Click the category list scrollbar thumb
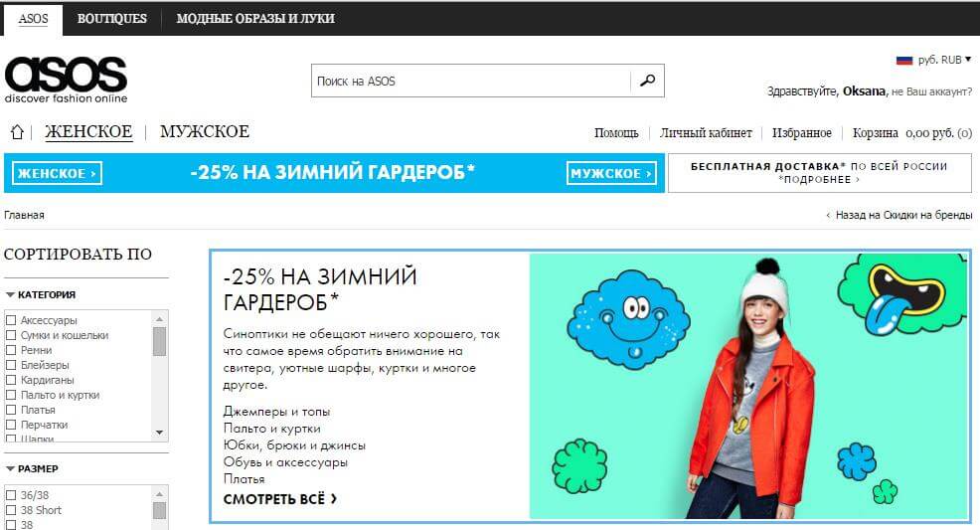The width and height of the screenshot is (980, 530). pyautogui.click(x=159, y=341)
